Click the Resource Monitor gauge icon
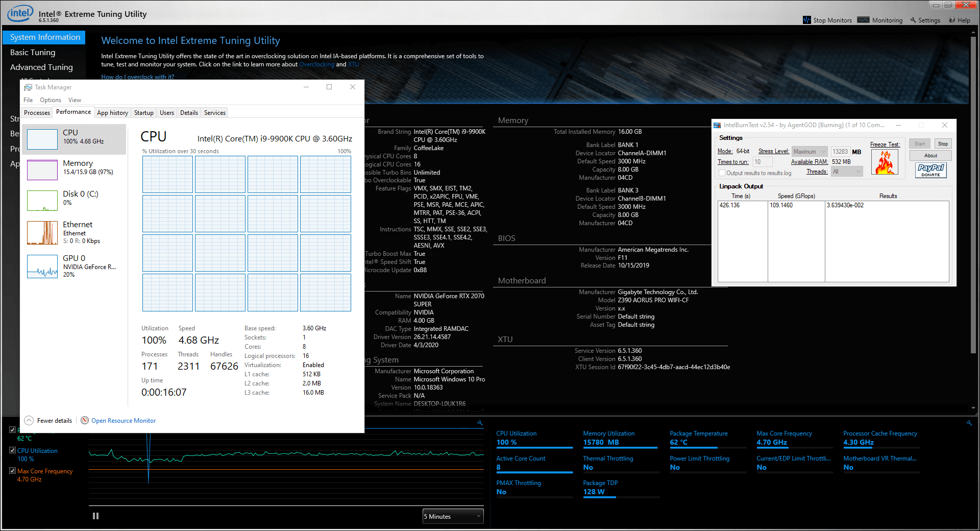Image resolution: width=980 pixels, height=531 pixels. coord(85,420)
